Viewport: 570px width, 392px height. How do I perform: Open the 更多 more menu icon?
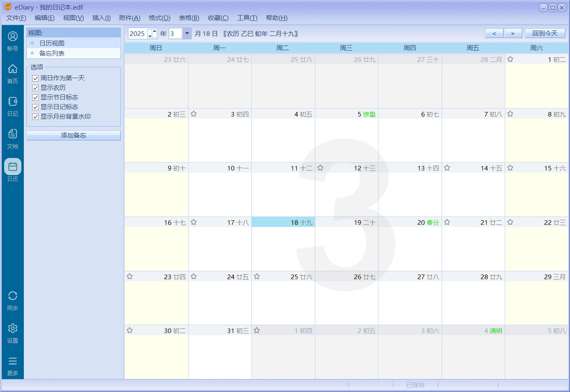(13, 365)
